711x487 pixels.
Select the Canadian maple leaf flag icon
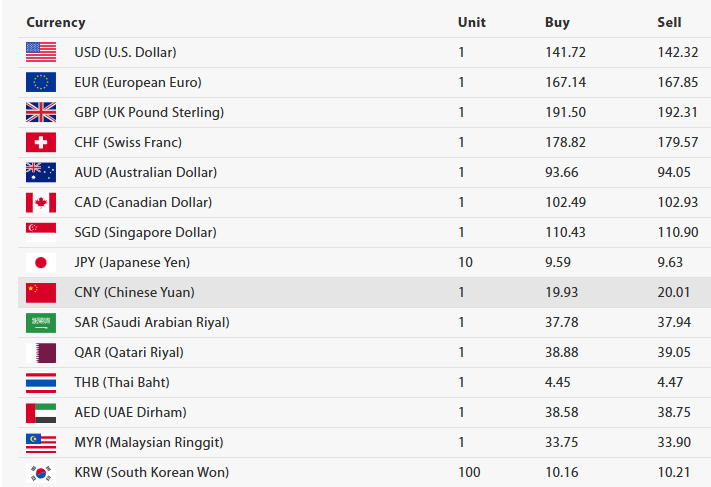click(41, 202)
